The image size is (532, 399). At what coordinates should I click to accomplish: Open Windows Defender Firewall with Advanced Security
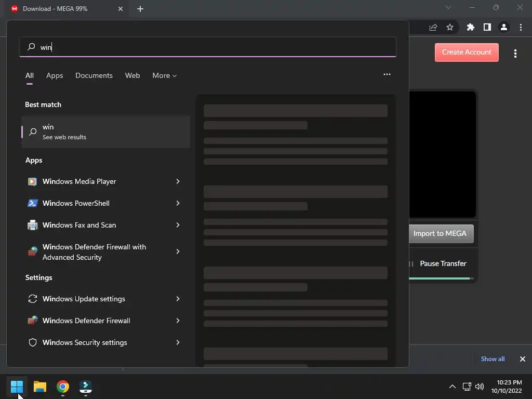click(x=105, y=252)
